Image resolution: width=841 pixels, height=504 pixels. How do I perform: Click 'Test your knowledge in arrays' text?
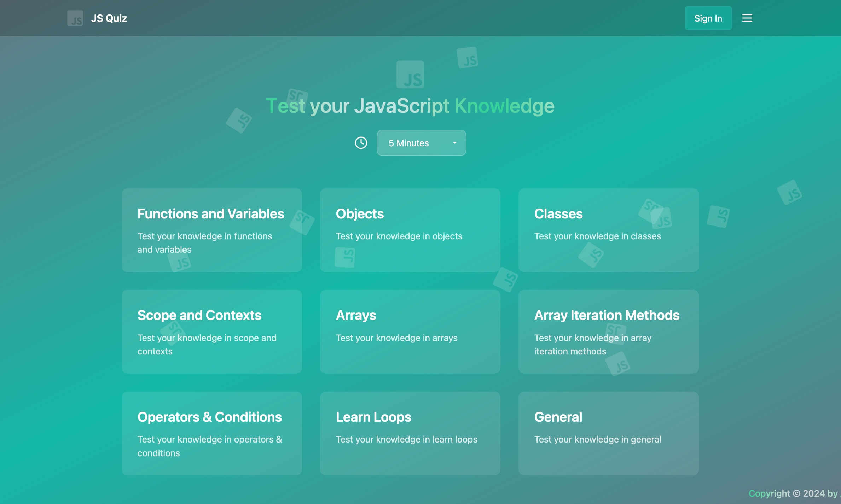(396, 338)
